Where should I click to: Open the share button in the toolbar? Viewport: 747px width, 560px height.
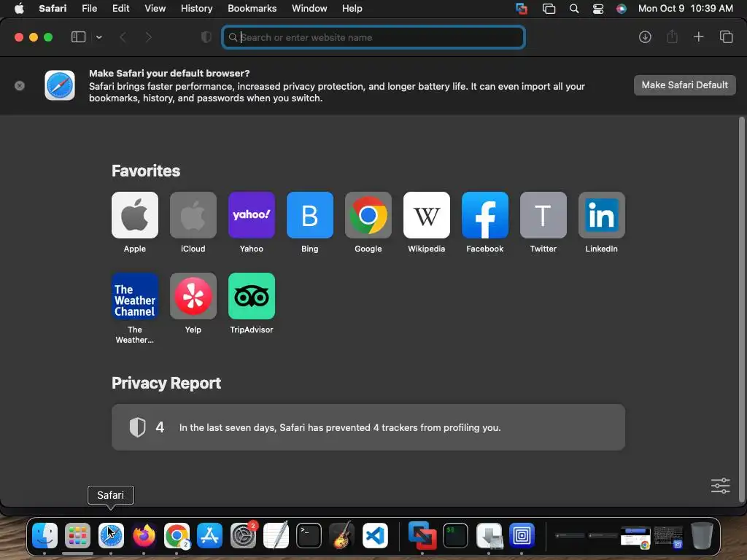(x=672, y=36)
